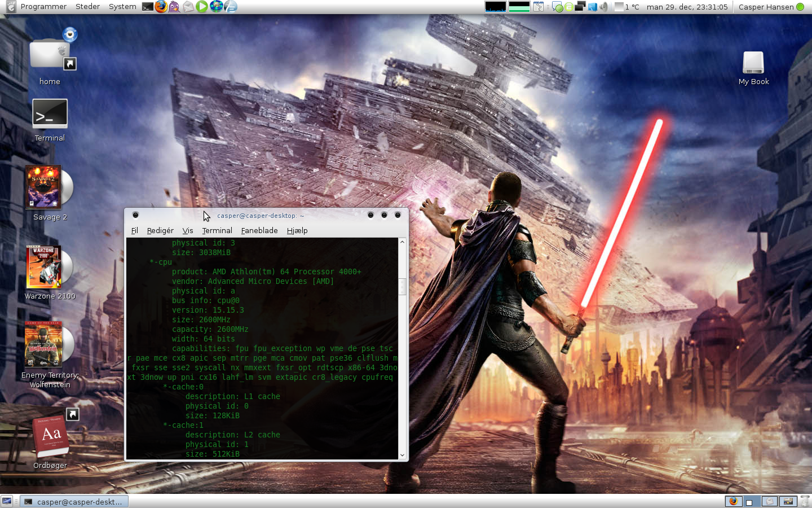The height and width of the screenshot is (508, 812).
Task: Toggle the chat notification icon in the tray
Action: point(557,7)
